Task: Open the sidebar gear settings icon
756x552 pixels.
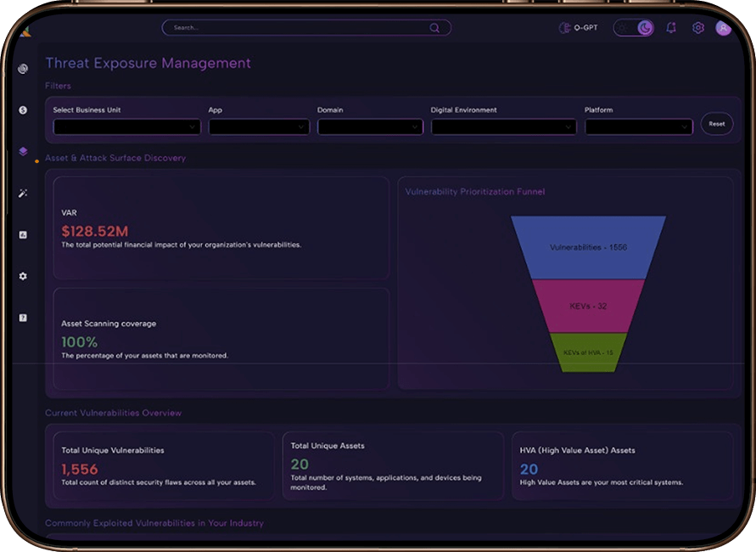Action: pos(23,276)
